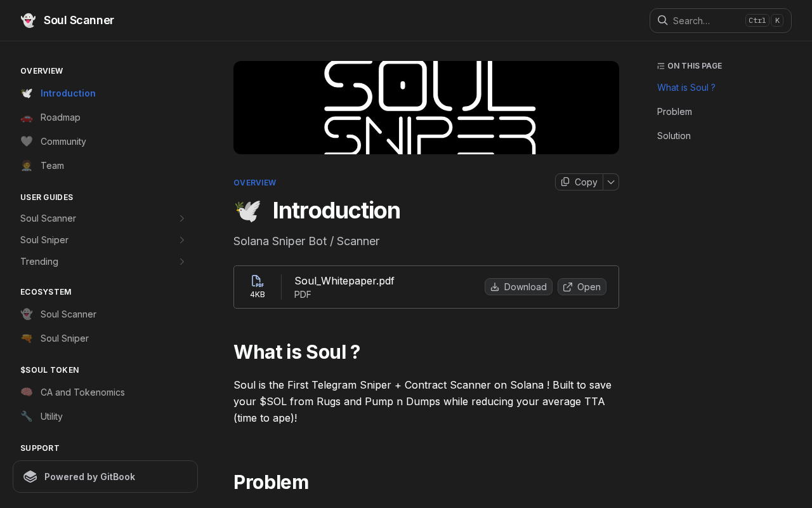Expand the Soul Sniper user guide section
Viewport: 812px width, 508px height.
coord(181,240)
